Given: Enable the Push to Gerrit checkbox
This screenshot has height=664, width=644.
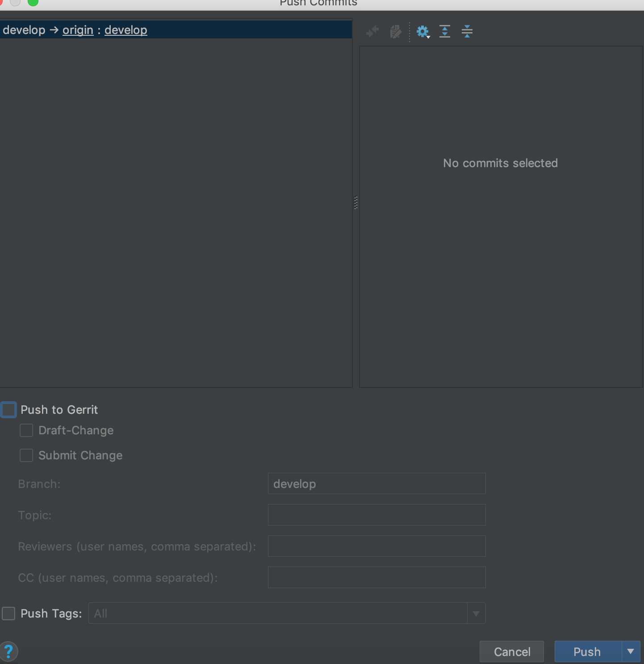Looking at the screenshot, I should point(8,410).
